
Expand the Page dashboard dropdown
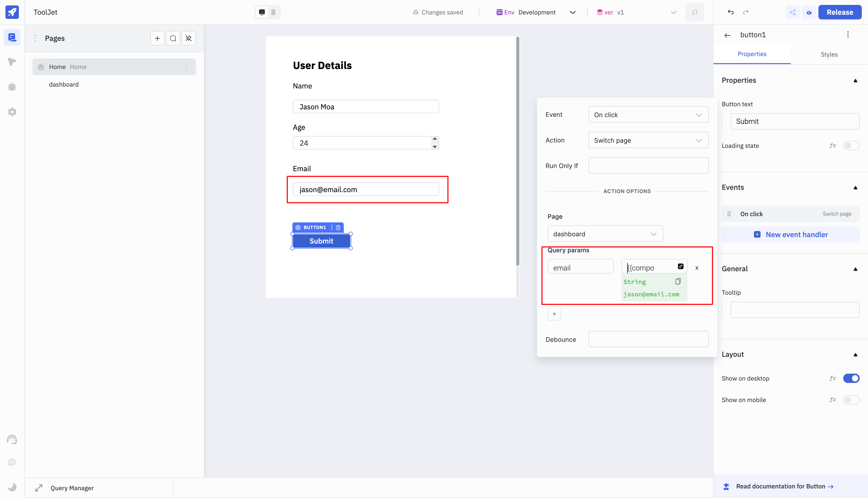(605, 234)
